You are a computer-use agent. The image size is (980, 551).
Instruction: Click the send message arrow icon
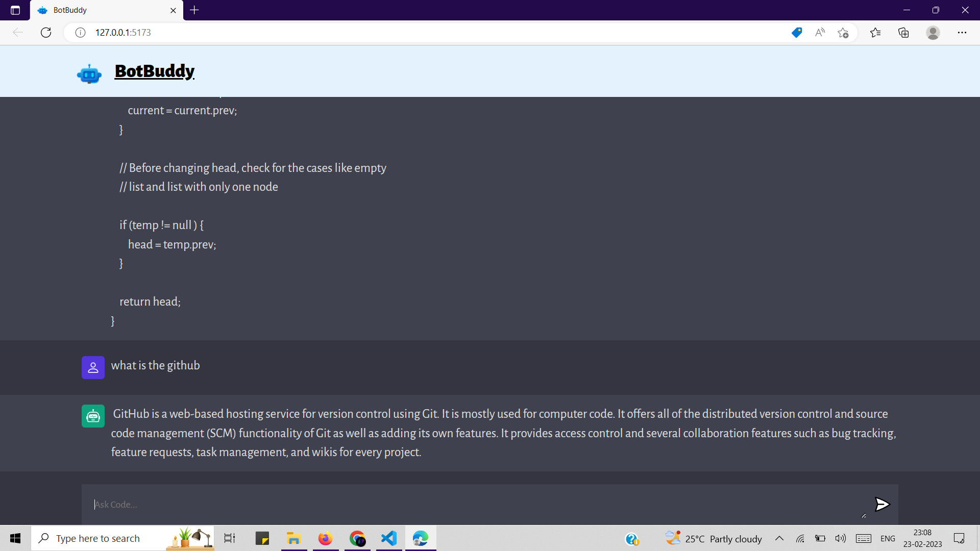(x=882, y=505)
